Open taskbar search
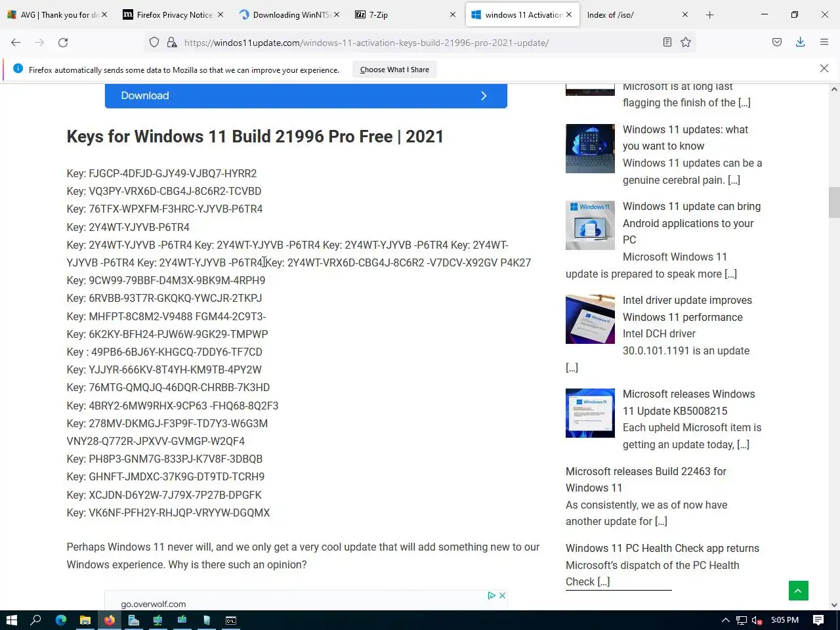The image size is (840, 630). pyautogui.click(x=36, y=620)
